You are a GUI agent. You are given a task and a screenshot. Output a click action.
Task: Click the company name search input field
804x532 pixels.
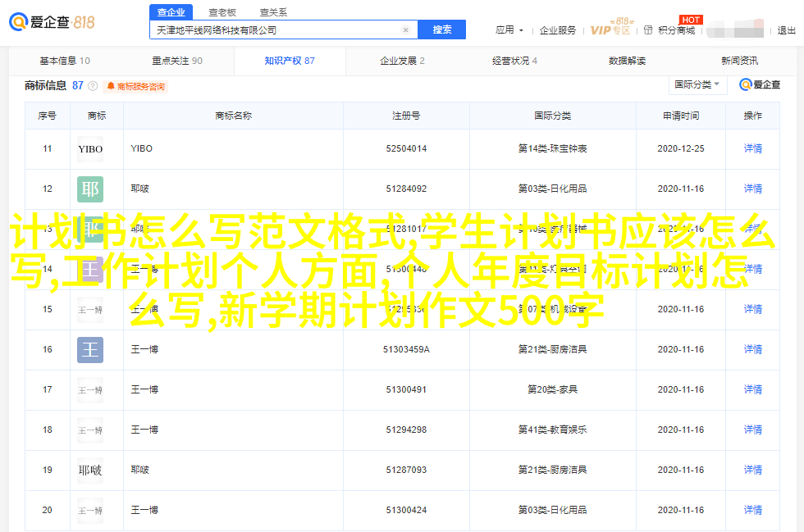[275, 30]
